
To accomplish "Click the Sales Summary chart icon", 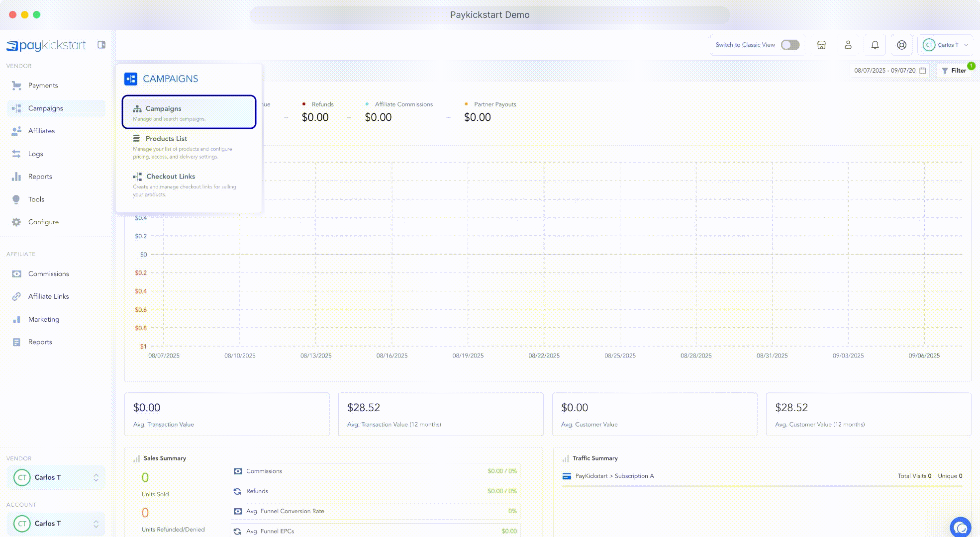I will point(136,458).
